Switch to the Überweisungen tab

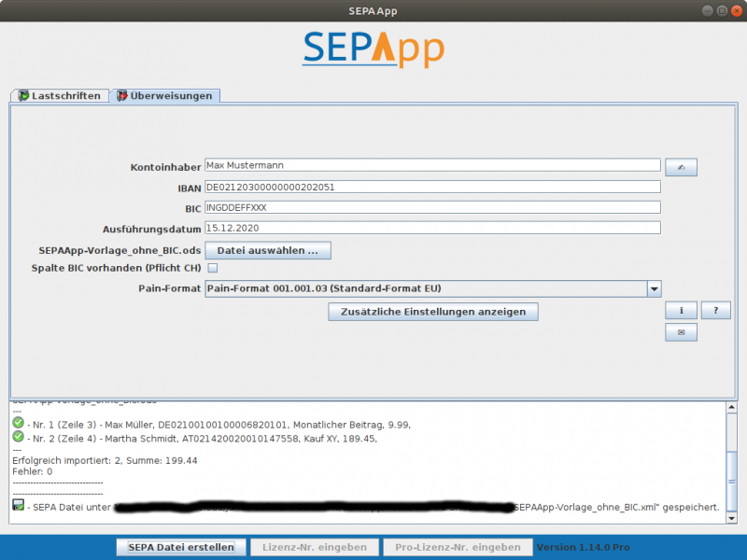(x=164, y=95)
